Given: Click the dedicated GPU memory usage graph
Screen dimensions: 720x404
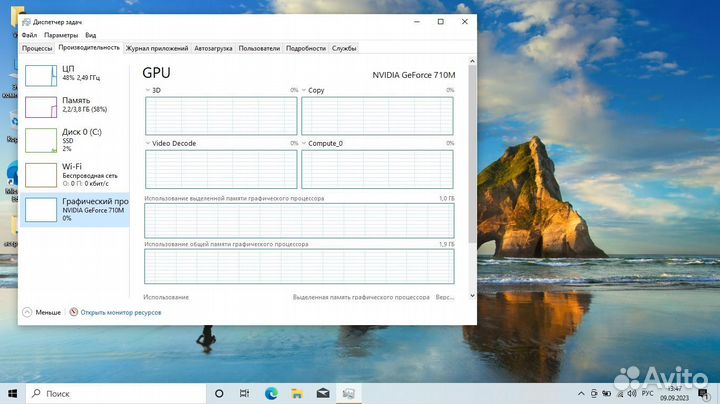Looking at the screenshot, I should (x=299, y=221).
